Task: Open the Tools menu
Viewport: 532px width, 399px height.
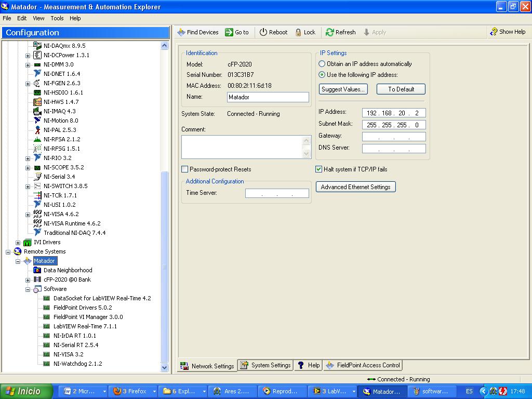Action: point(57,18)
